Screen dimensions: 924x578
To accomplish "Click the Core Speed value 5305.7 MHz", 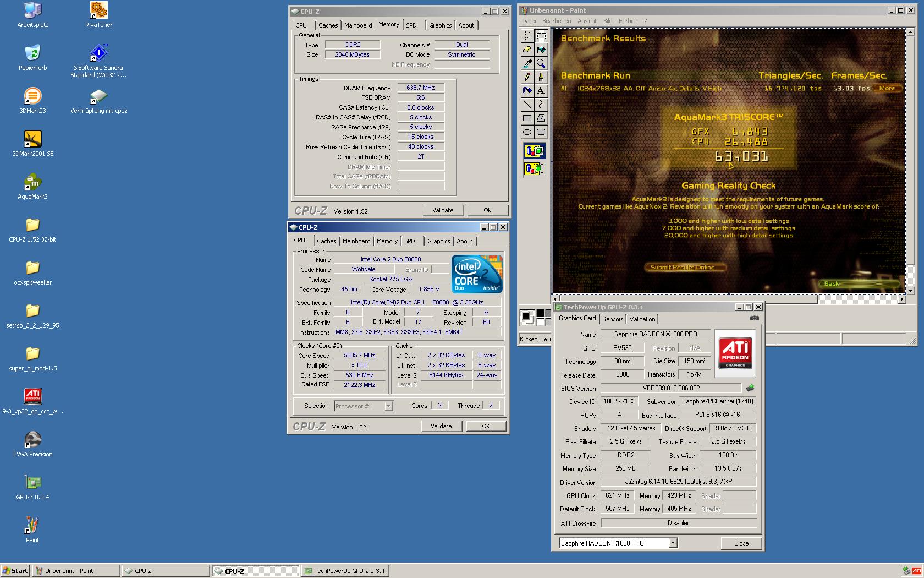I will 360,356.
